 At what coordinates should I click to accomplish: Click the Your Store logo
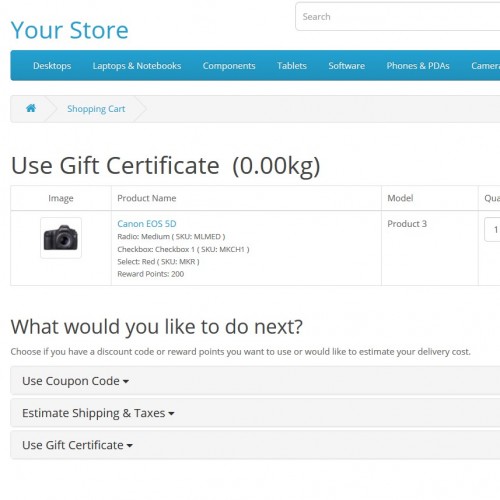pyautogui.click(x=70, y=30)
